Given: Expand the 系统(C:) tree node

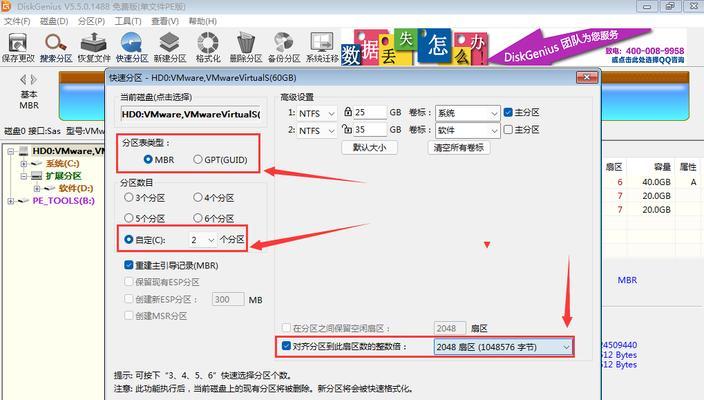Looking at the screenshot, I should click(24, 163).
